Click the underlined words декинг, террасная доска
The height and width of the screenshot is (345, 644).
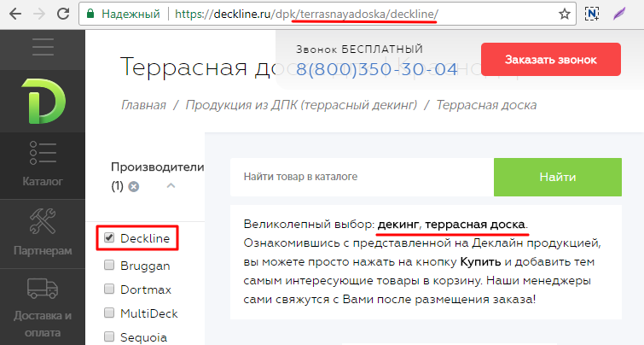point(451,225)
